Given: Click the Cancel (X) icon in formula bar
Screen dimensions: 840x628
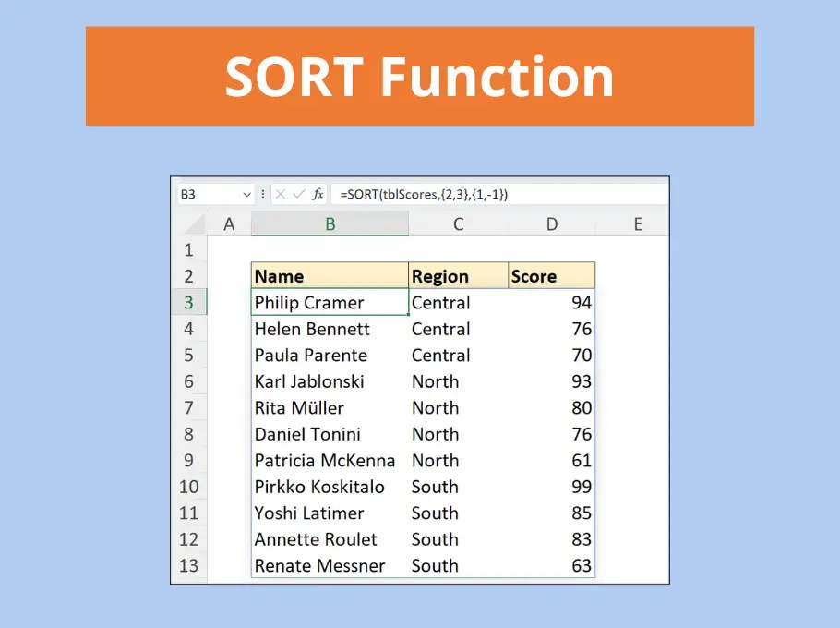Looking at the screenshot, I should 280,193.
